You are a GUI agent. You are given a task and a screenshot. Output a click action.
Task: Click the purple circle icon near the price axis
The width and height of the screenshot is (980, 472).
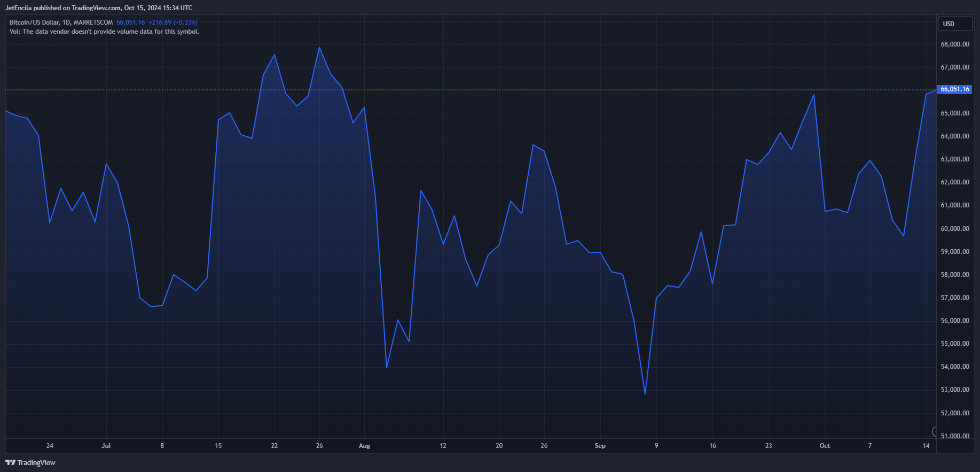(935, 431)
